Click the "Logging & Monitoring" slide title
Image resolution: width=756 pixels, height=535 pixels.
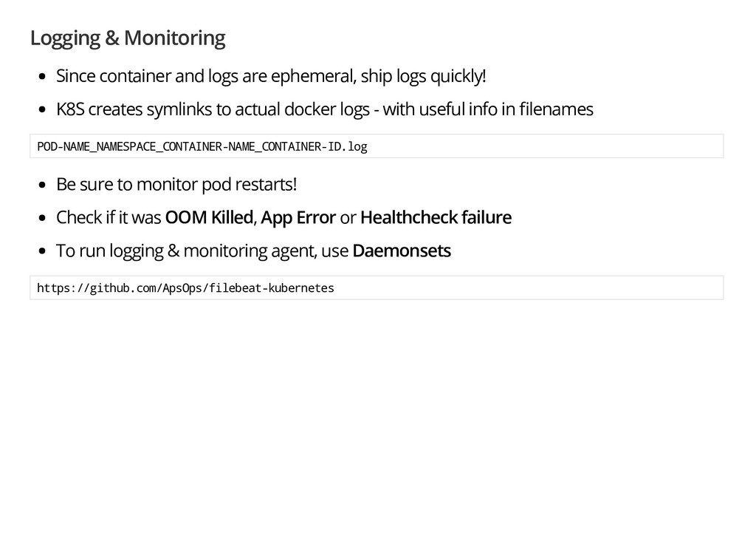(x=128, y=38)
